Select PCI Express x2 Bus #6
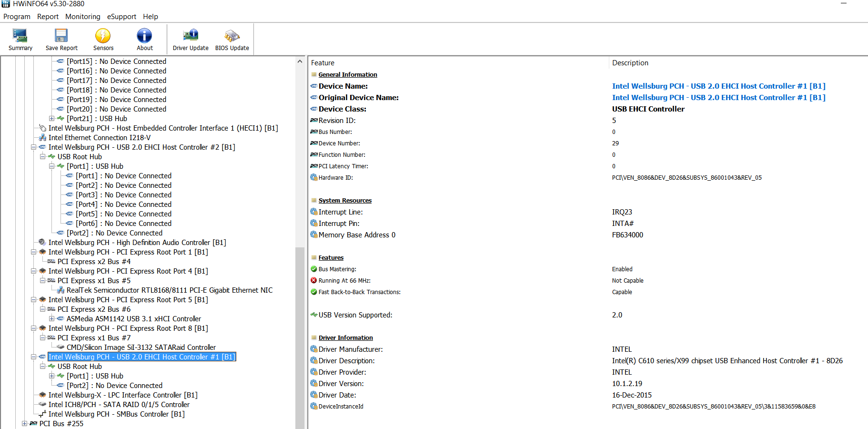The image size is (868, 429). pos(94,309)
